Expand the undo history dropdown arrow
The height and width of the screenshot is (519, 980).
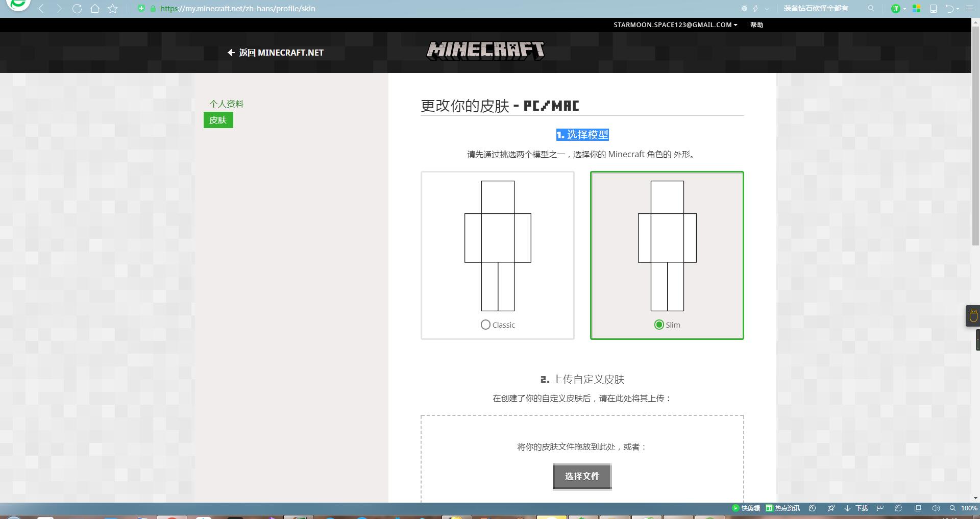(x=958, y=9)
